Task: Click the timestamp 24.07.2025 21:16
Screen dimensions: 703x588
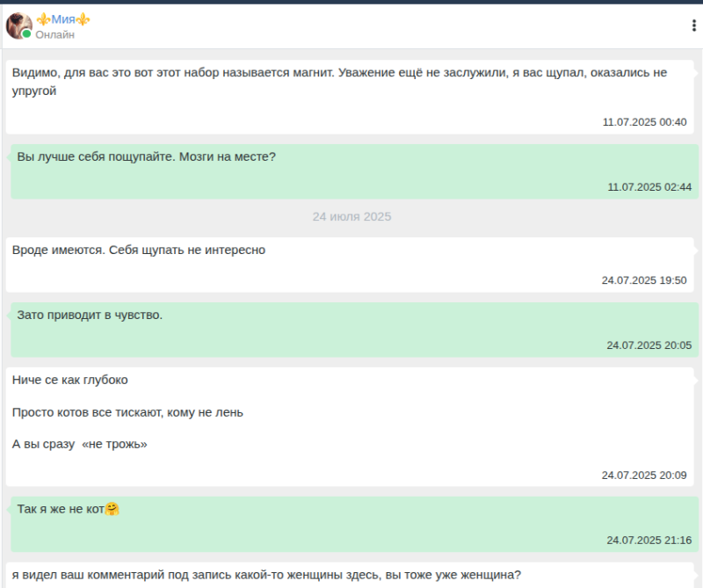Action: click(x=649, y=540)
